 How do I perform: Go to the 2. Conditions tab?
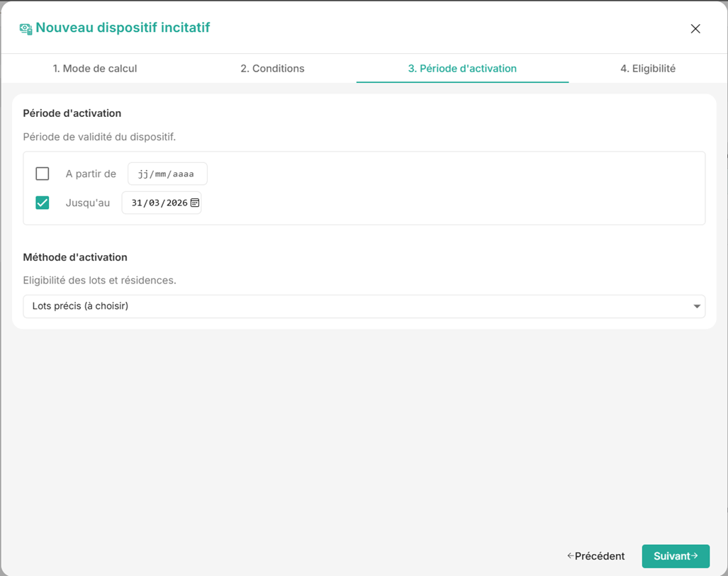pos(272,69)
